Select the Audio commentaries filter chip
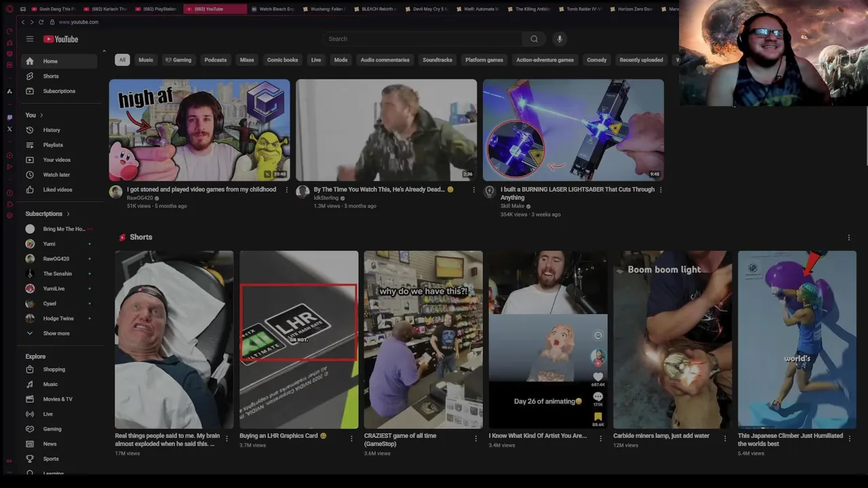 (384, 60)
